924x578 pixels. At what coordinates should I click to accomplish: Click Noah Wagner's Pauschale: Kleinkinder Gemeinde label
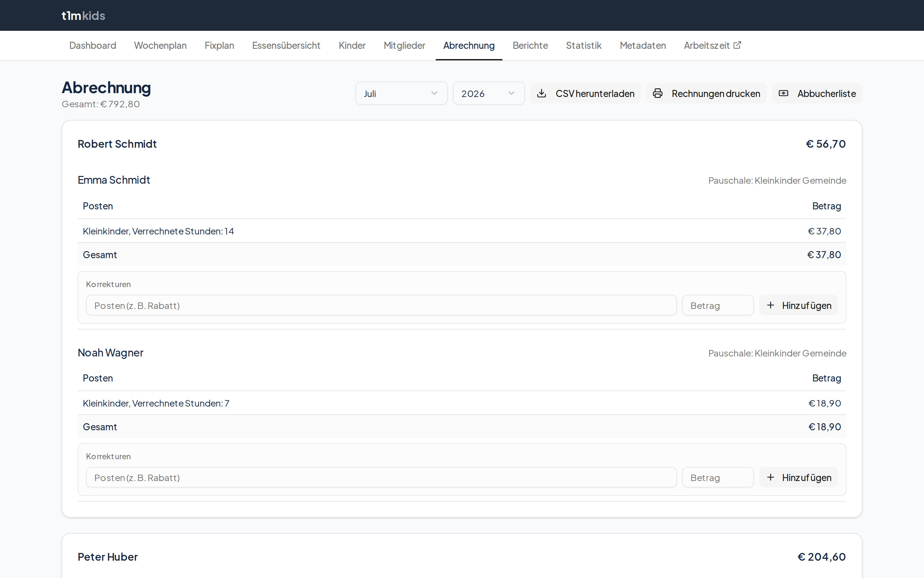(777, 353)
